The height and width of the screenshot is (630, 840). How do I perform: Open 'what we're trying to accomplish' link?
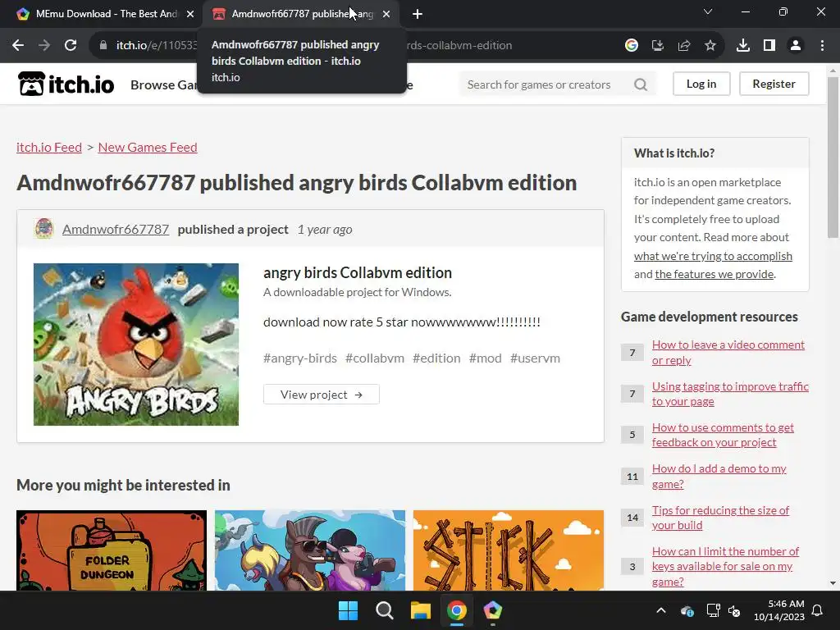[713, 256]
